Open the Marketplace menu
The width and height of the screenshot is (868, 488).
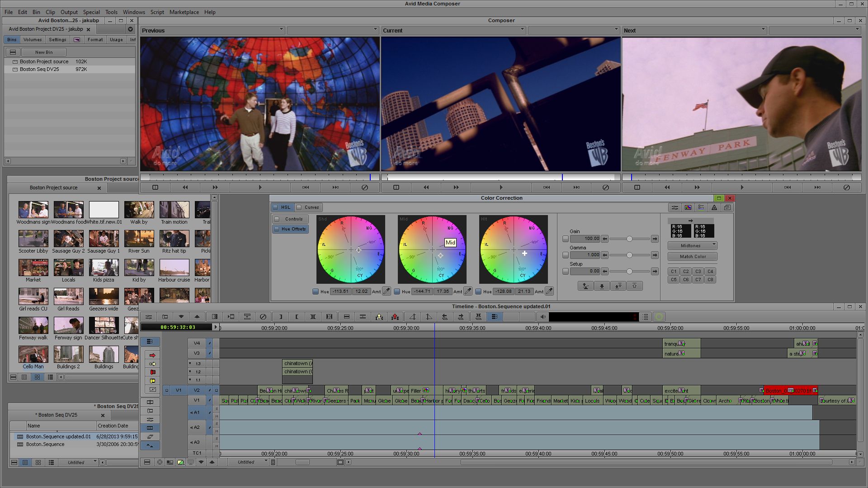pos(184,12)
